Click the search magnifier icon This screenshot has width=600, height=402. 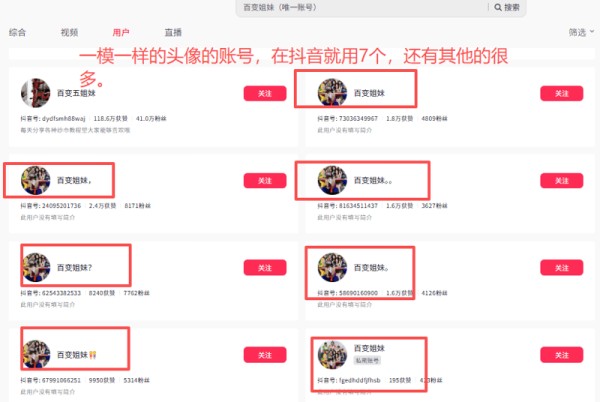498,7
